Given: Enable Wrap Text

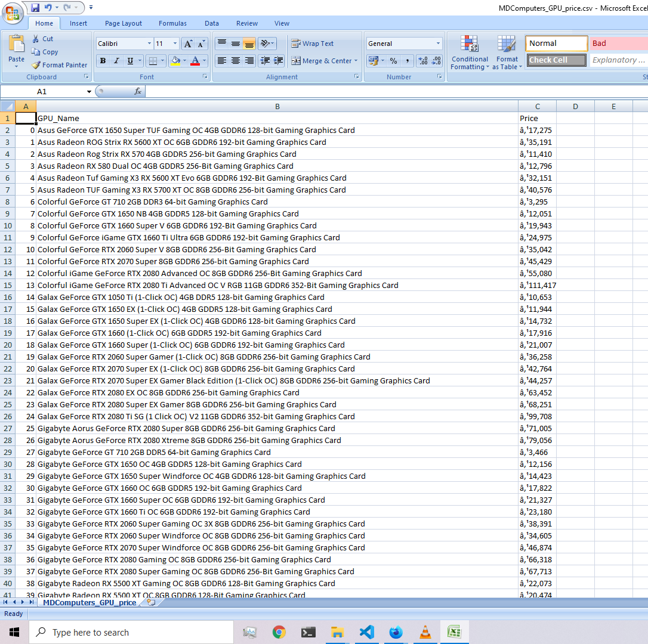Looking at the screenshot, I should (313, 44).
